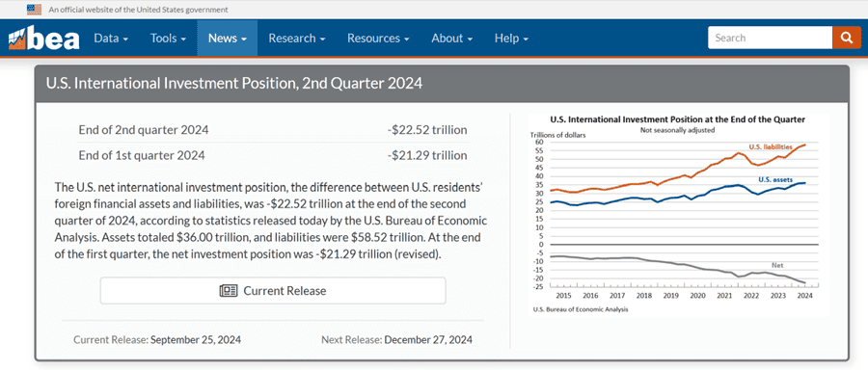This screenshot has width=868, height=370.
Task: Expand the Tools menu
Action: pyautogui.click(x=168, y=39)
